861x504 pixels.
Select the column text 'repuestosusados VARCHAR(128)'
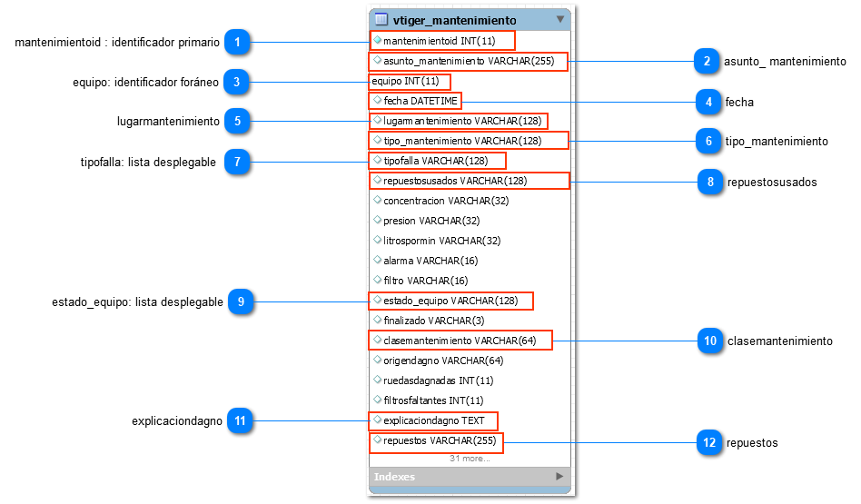[455, 181]
